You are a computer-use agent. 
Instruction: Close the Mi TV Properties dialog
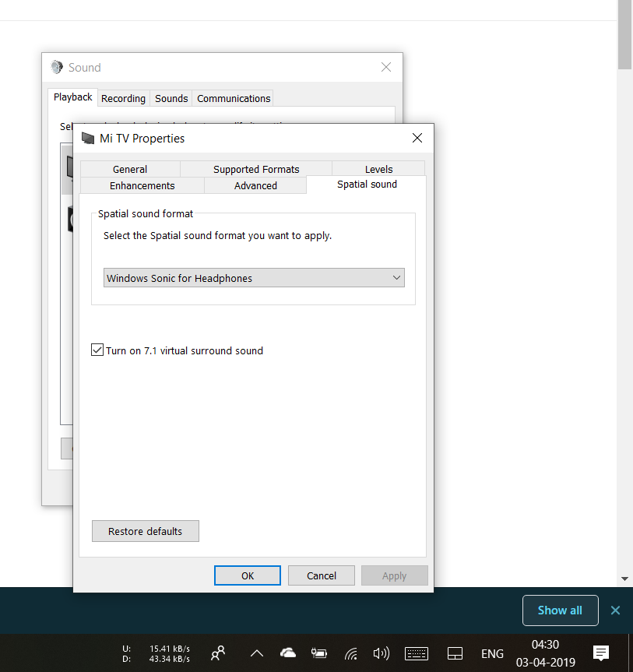[417, 138]
